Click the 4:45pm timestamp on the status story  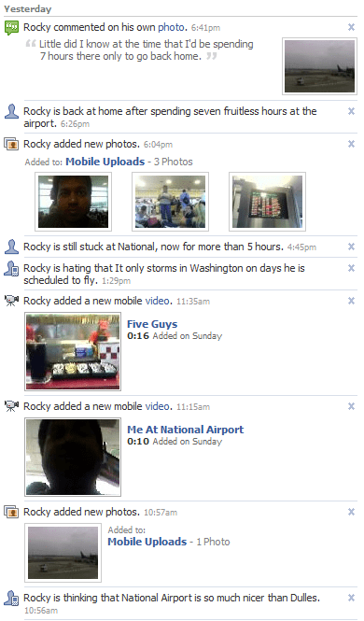[x=301, y=247]
